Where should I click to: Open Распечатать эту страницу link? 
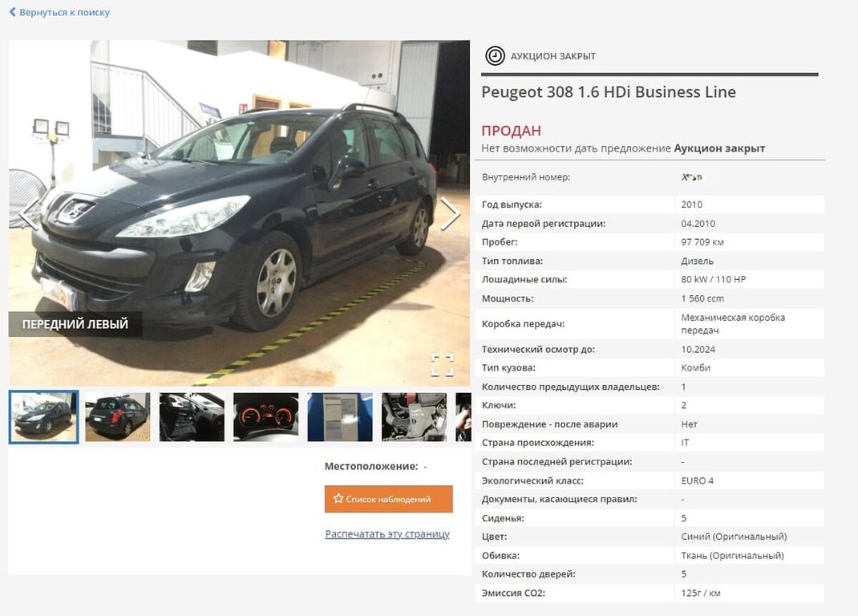click(387, 534)
